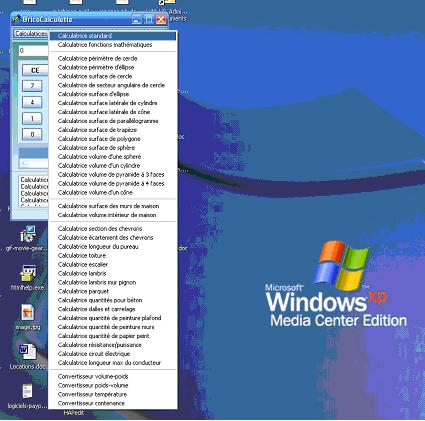425x421 pixels.
Task: Open Calculatrice volume d'un cylindre
Action: coord(113,166)
